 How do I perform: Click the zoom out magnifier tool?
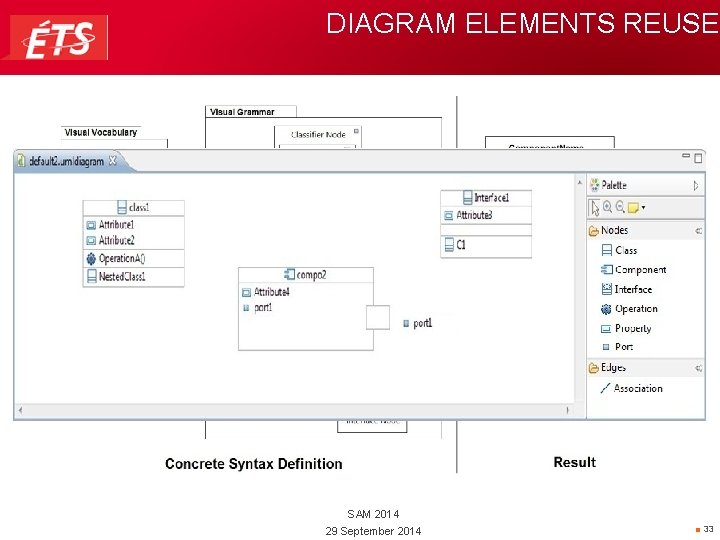620,207
